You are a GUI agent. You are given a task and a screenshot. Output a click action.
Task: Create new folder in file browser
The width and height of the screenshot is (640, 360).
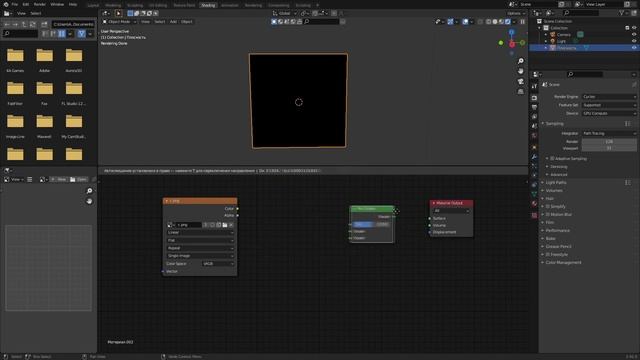click(44, 24)
